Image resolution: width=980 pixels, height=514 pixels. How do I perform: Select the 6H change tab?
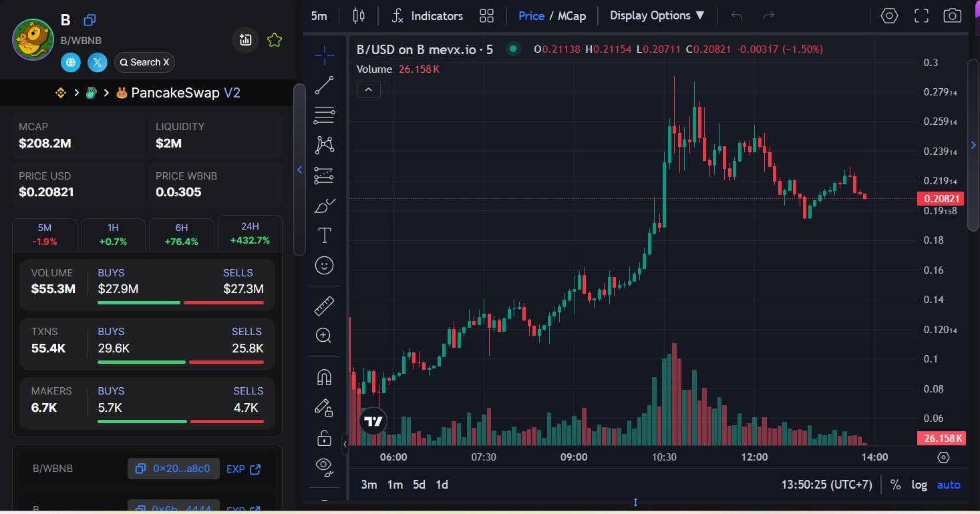coord(182,234)
